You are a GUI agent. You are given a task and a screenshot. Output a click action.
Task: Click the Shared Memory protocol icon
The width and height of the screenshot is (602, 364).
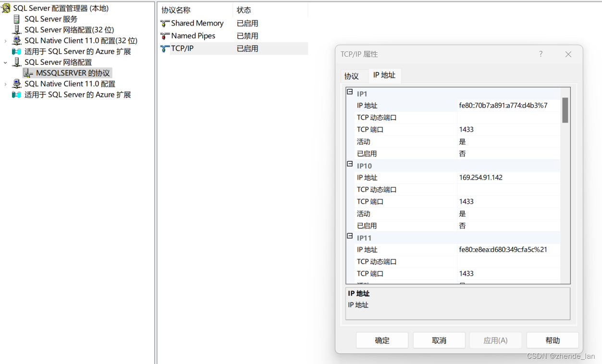(x=165, y=23)
